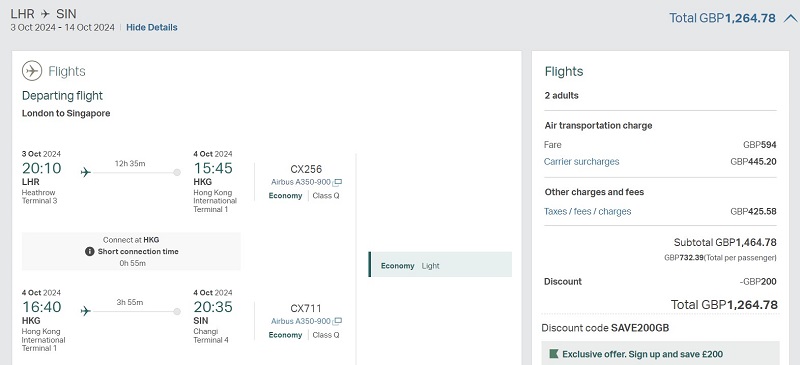Click plane icon on LHR-HKG segment
The image size is (800, 365).
[x=86, y=173]
